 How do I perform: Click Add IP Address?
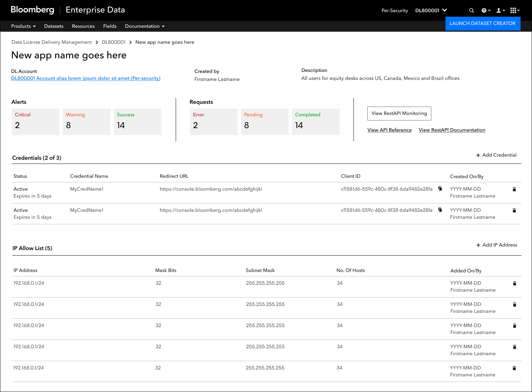coord(497,245)
